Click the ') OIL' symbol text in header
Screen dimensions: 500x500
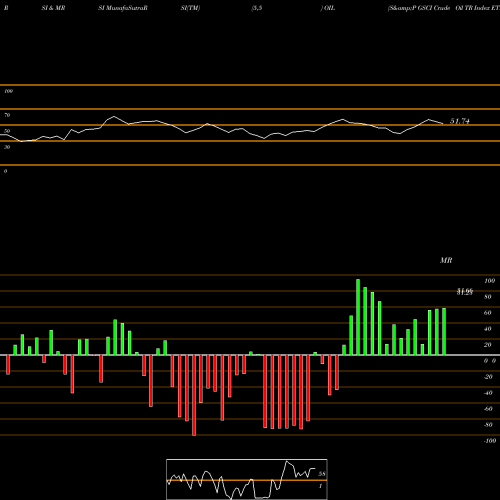click(x=328, y=8)
